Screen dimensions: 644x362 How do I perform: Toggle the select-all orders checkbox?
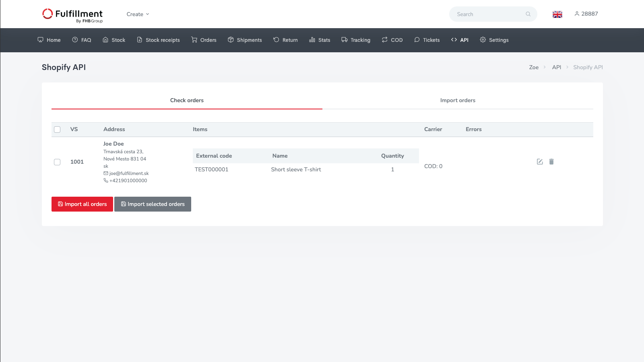57,130
